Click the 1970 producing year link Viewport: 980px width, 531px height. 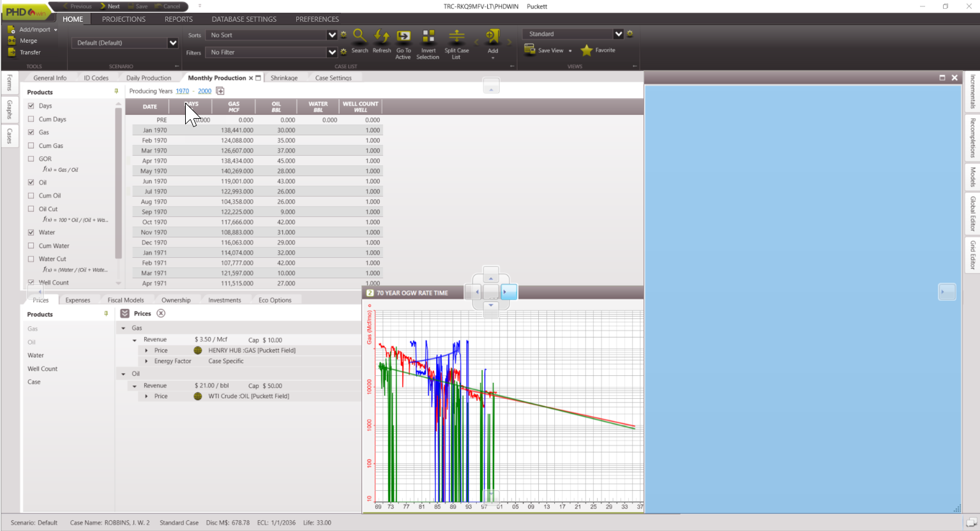click(x=182, y=91)
